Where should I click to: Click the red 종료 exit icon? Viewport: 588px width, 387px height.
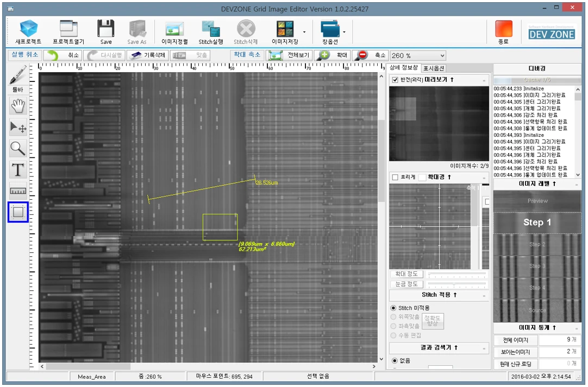pos(503,32)
